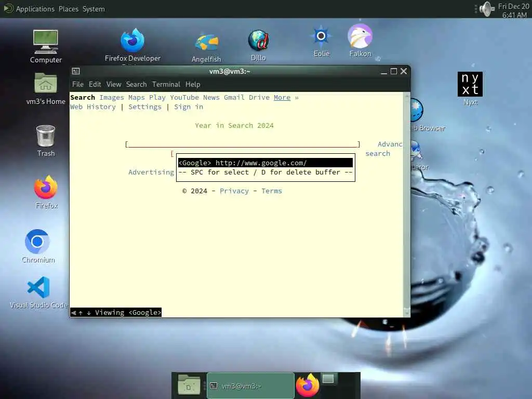
Task: Select the <Google> http://www.google.com/ buffer entry
Action: (265, 163)
